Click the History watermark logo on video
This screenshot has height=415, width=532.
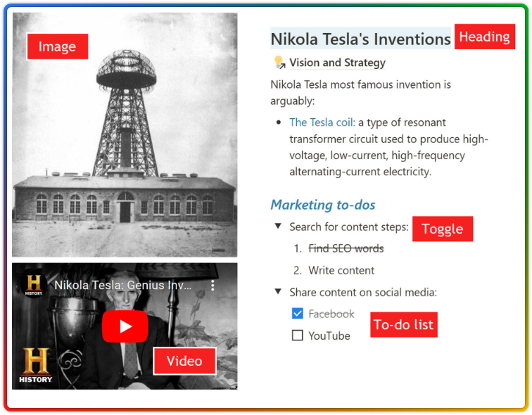tap(36, 365)
